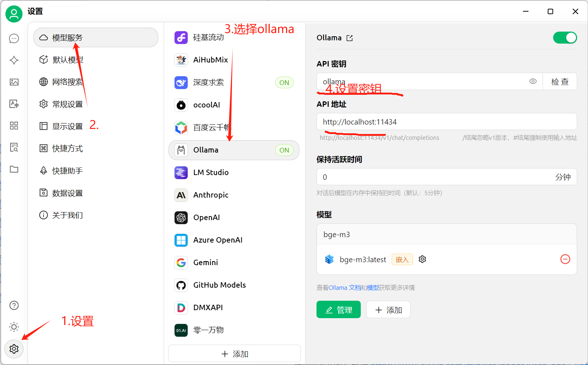Choose 百度云千帆 provider

[x=234, y=127]
